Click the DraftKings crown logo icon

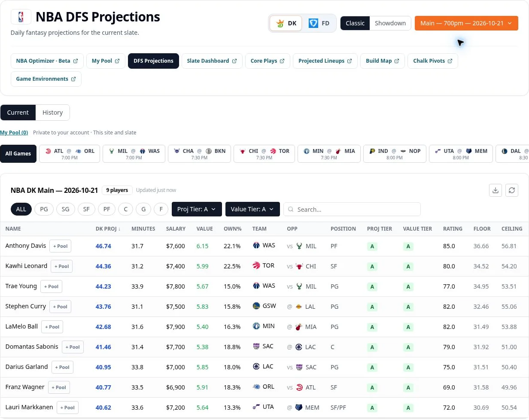[280, 24]
